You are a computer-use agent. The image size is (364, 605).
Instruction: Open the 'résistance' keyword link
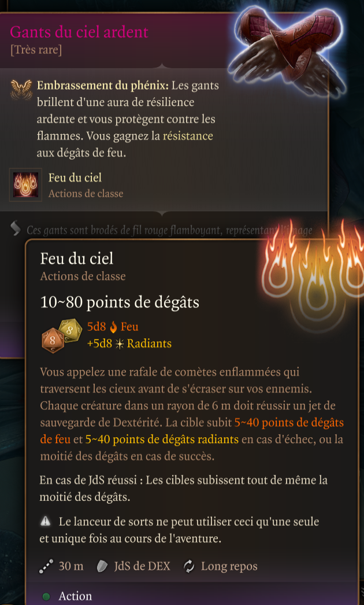(x=188, y=136)
